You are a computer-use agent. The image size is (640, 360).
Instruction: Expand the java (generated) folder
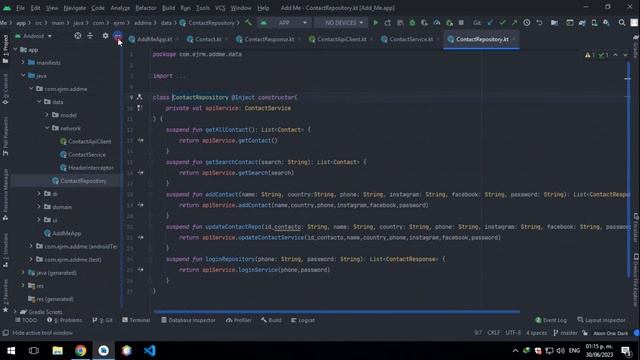[23, 273]
